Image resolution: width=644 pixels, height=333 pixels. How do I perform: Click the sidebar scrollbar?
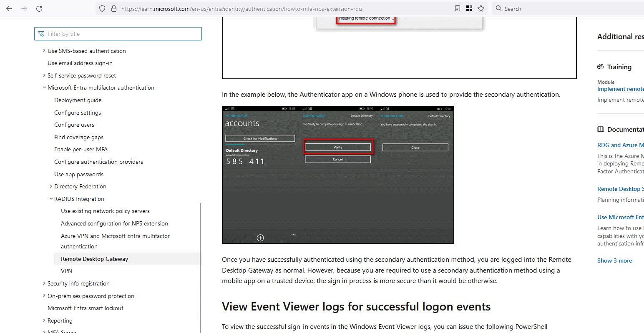[200, 268]
